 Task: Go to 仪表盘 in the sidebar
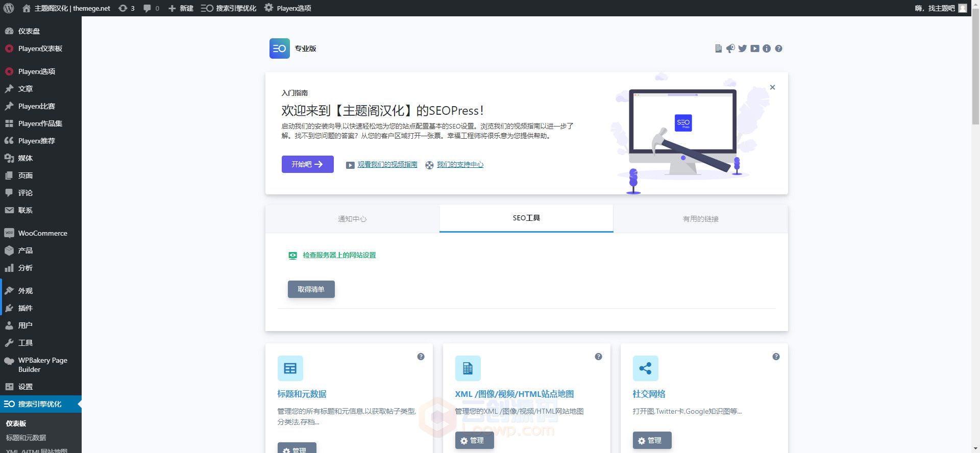pyautogui.click(x=41, y=31)
